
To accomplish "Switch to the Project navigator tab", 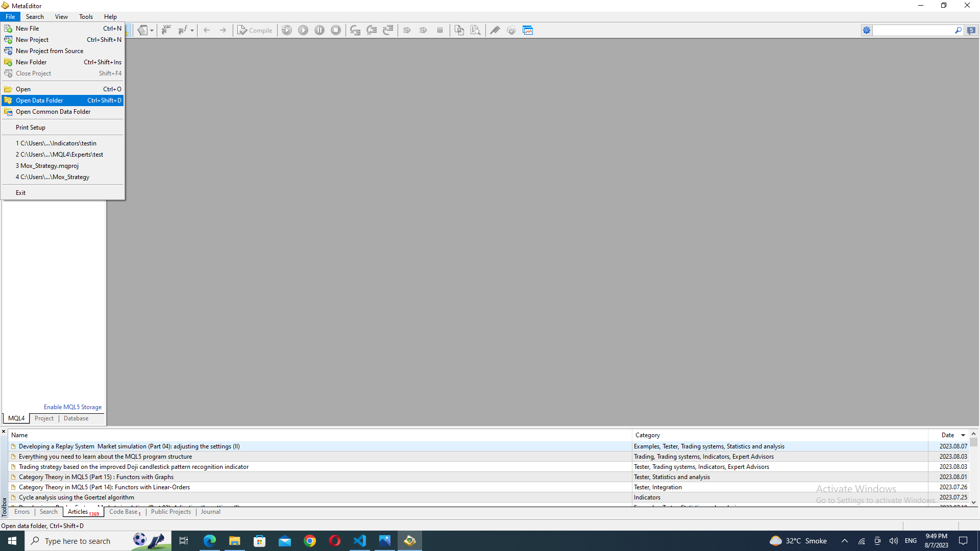I will tap(44, 418).
